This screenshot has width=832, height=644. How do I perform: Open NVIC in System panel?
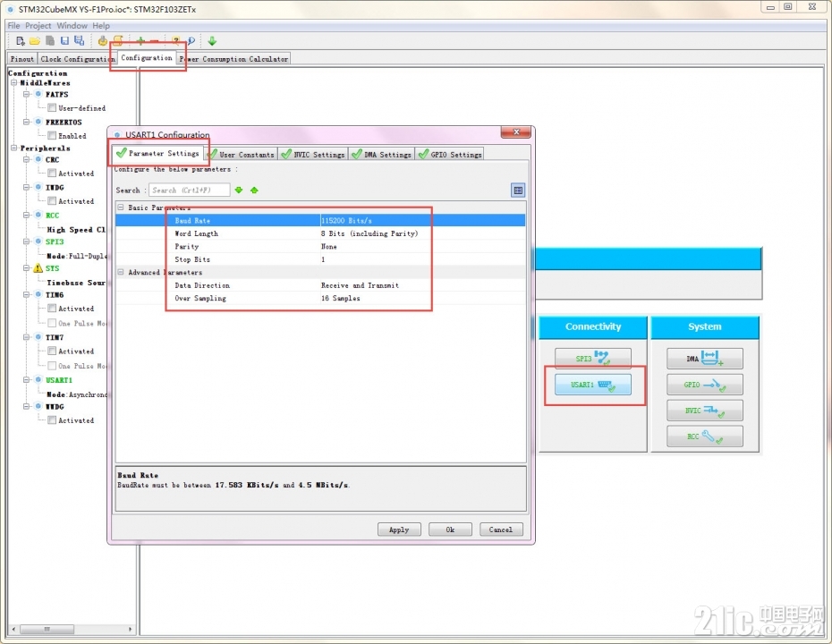point(705,411)
